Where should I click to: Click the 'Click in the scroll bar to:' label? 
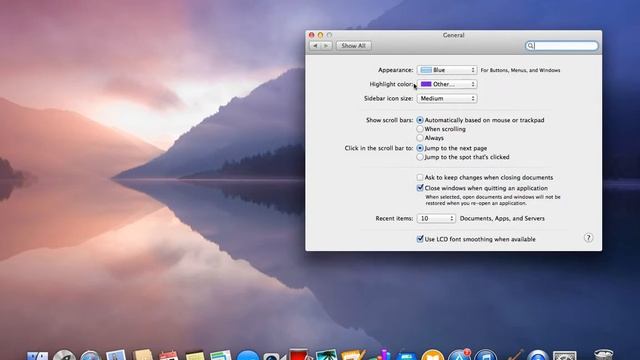pyautogui.click(x=379, y=148)
